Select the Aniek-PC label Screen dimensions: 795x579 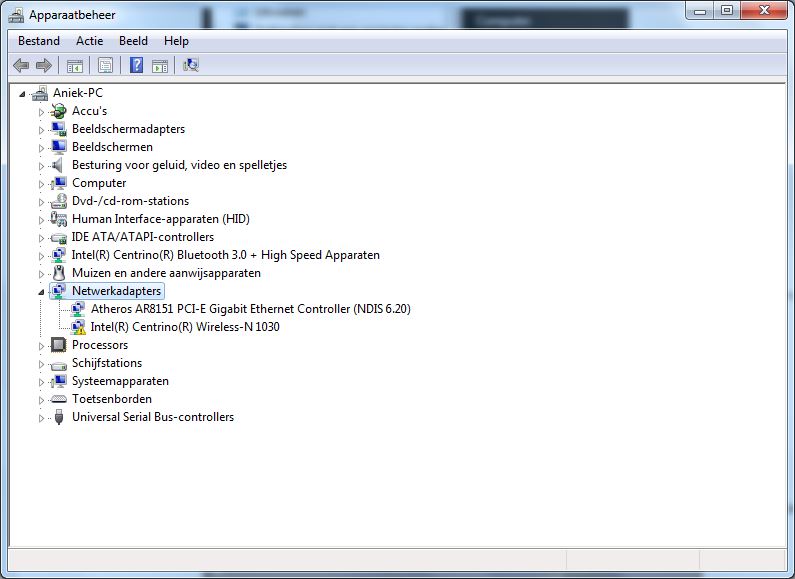coord(78,93)
